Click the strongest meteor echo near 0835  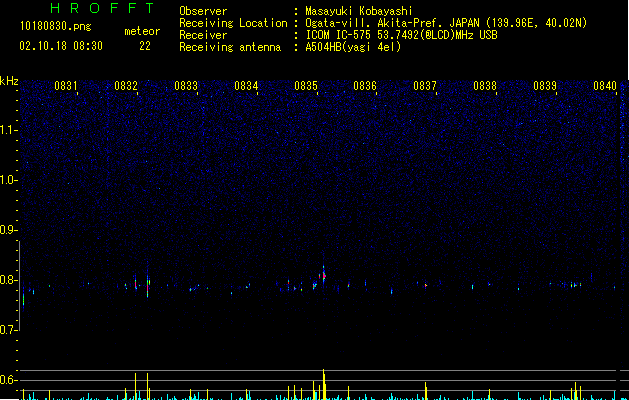[x=323, y=275]
